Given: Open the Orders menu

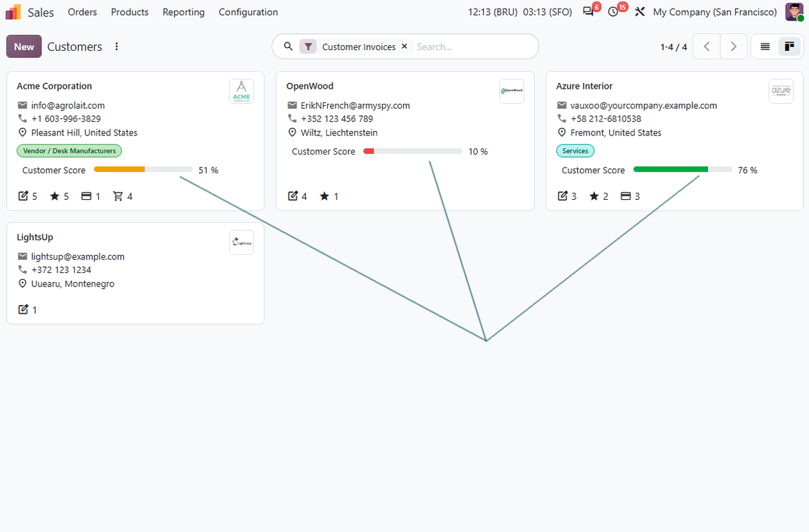Looking at the screenshot, I should pos(82,12).
